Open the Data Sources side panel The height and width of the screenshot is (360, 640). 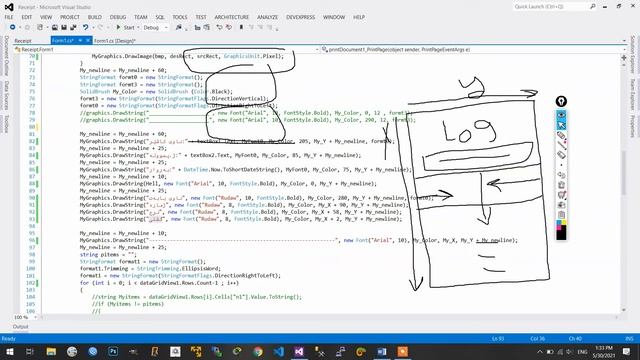click(7, 95)
